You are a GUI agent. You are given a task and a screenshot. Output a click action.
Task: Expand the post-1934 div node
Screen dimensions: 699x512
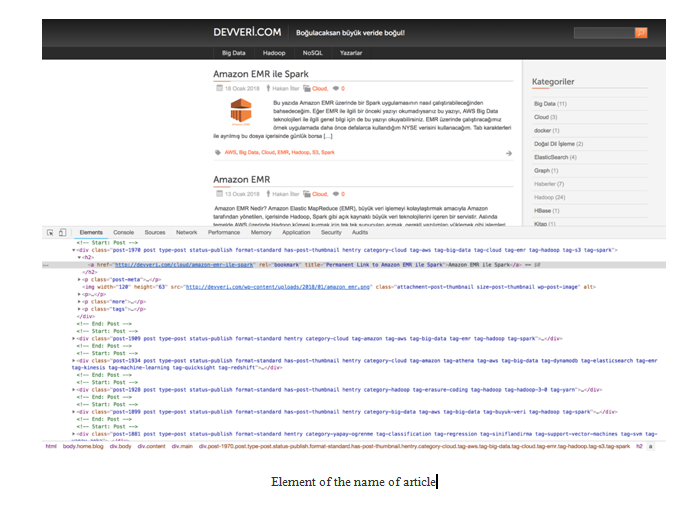pyautogui.click(x=74, y=361)
